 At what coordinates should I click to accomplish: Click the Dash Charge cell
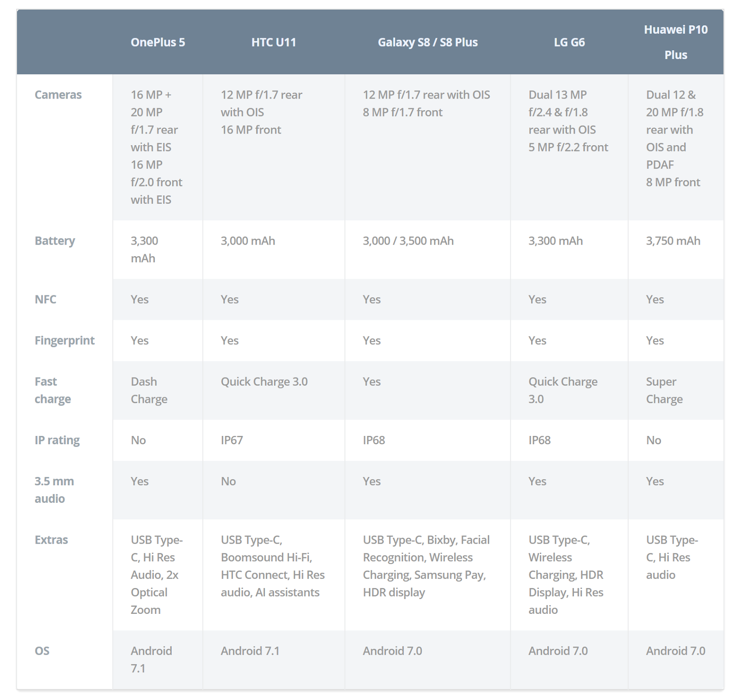pos(149,390)
